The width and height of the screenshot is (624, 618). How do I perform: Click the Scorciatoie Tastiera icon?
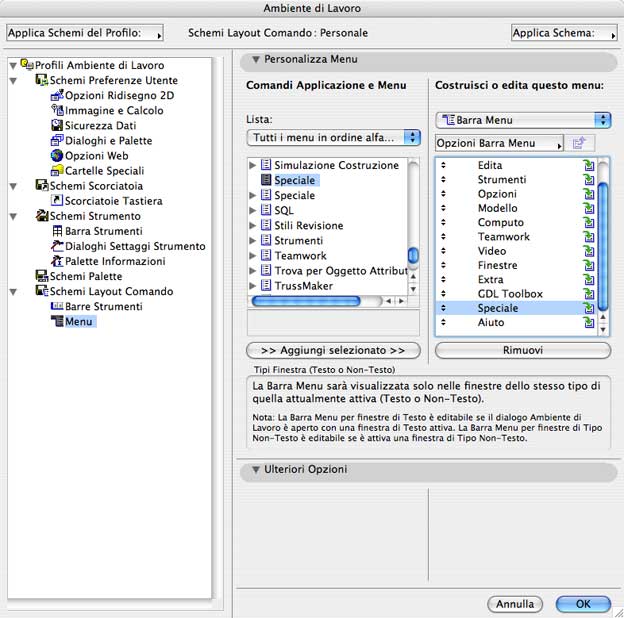[x=57, y=201]
